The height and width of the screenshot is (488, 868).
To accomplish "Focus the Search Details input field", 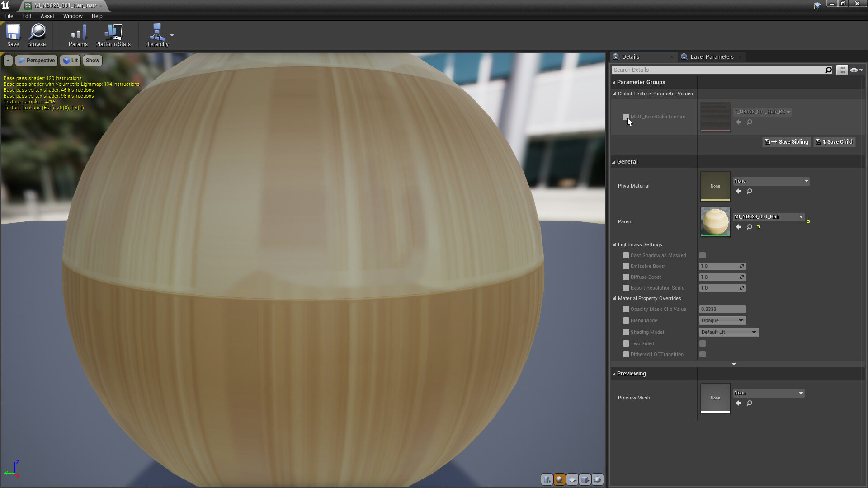I will click(x=718, y=70).
